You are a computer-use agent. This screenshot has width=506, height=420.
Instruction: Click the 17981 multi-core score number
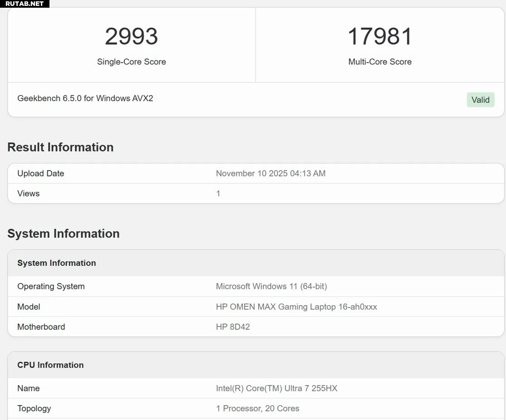(380, 37)
